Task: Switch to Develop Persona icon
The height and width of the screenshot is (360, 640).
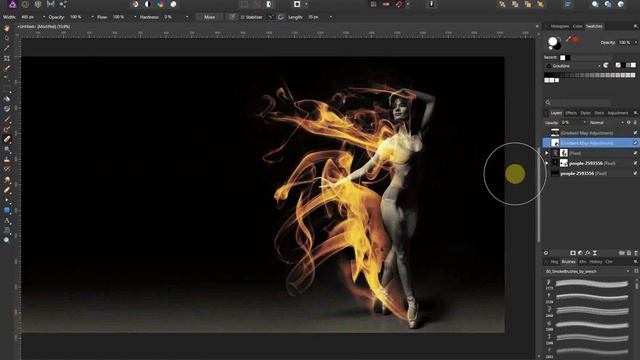Action: [x=38, y=4]
